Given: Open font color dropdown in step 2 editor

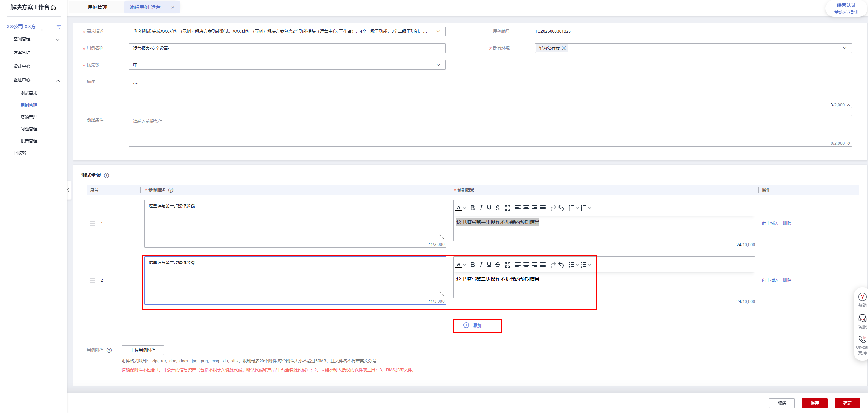Looking at the screenshot, I should [464, 265].
